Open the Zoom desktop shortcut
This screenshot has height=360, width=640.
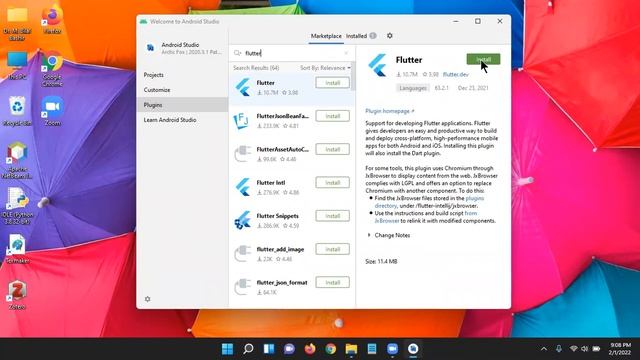click(52, 111)
